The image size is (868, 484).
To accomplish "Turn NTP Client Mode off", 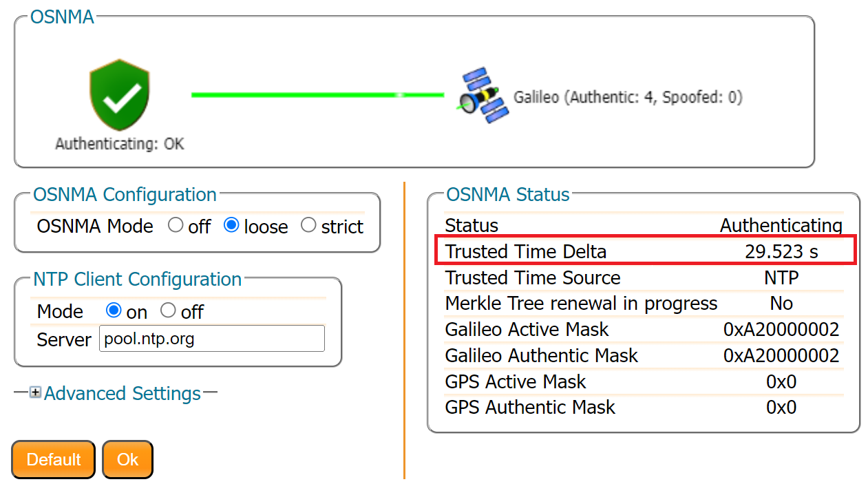I will (x=168, y=311).
